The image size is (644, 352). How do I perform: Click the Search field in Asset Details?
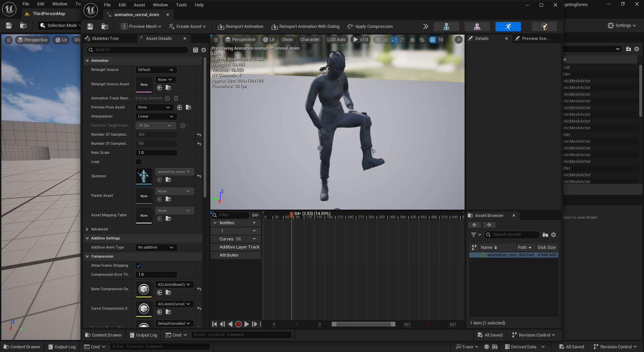[x=138, y=50]
